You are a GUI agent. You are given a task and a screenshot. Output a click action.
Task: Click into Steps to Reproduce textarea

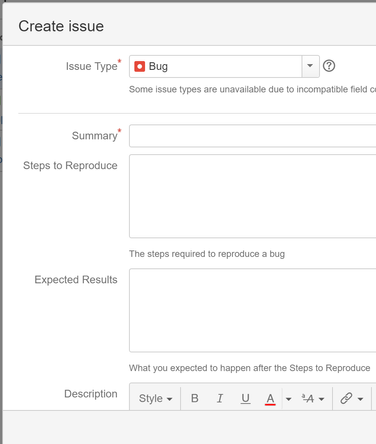[253, 196]
